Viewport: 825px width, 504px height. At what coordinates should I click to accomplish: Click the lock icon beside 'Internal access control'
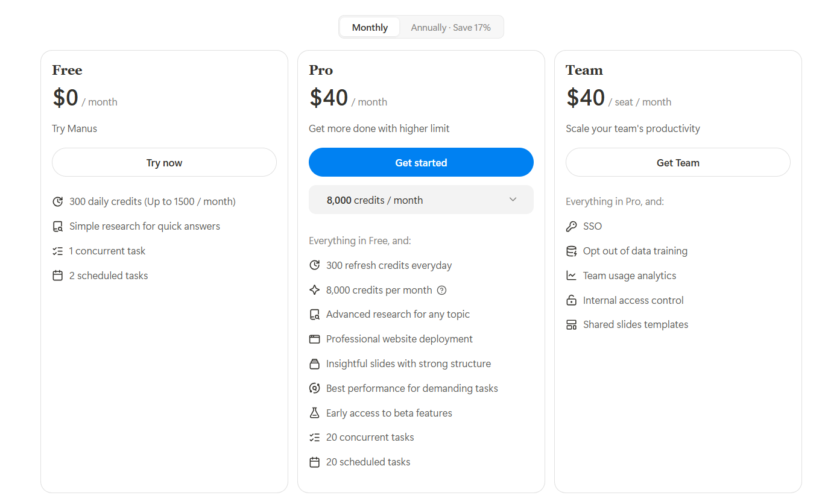click(571, 300)
